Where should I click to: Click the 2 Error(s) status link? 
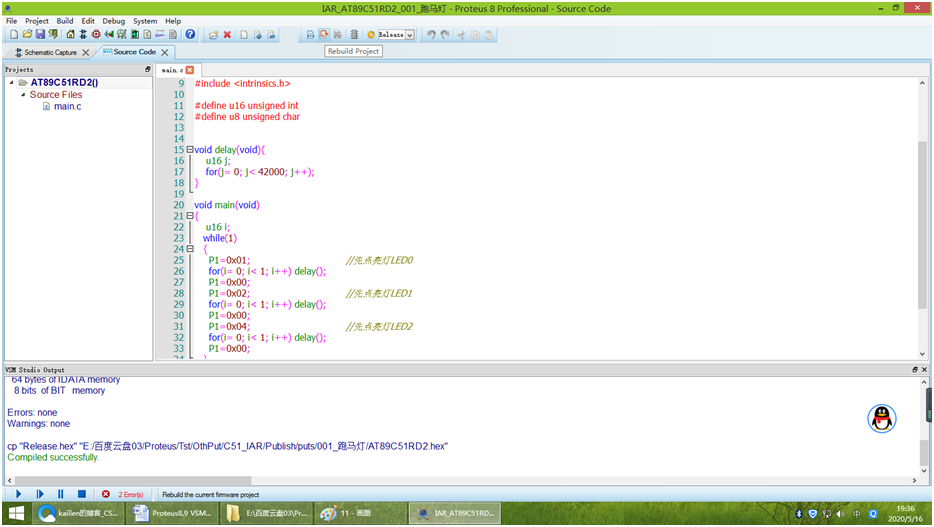(130, 494)
